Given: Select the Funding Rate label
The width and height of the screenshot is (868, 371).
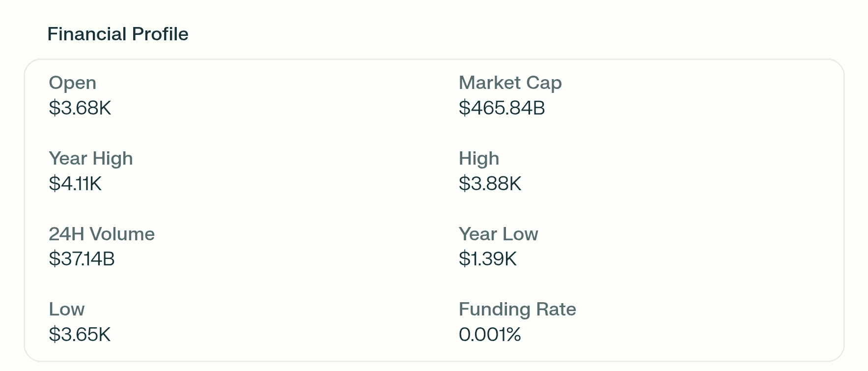Looking at the screenshot, I should (x=517, y=310).
